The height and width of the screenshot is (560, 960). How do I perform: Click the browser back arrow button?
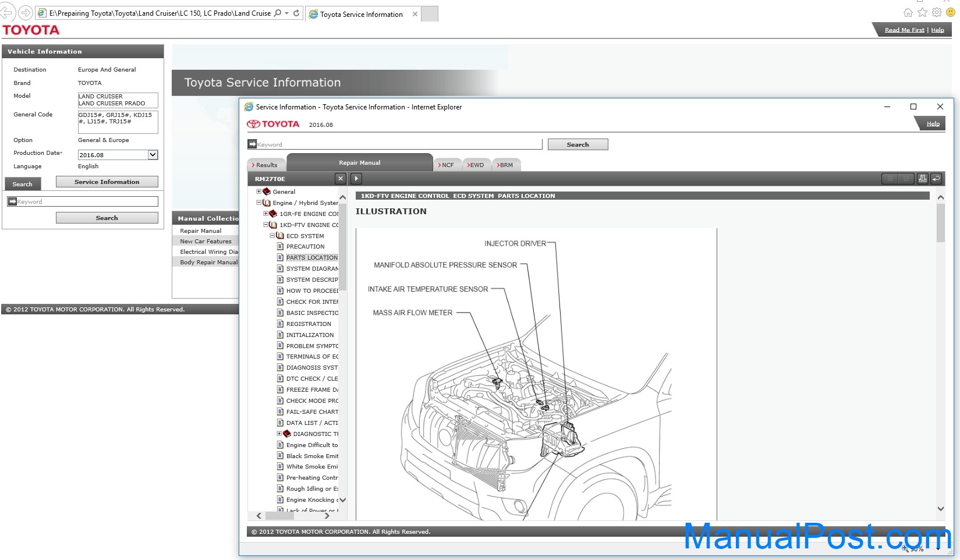click(x=6, y=13)
